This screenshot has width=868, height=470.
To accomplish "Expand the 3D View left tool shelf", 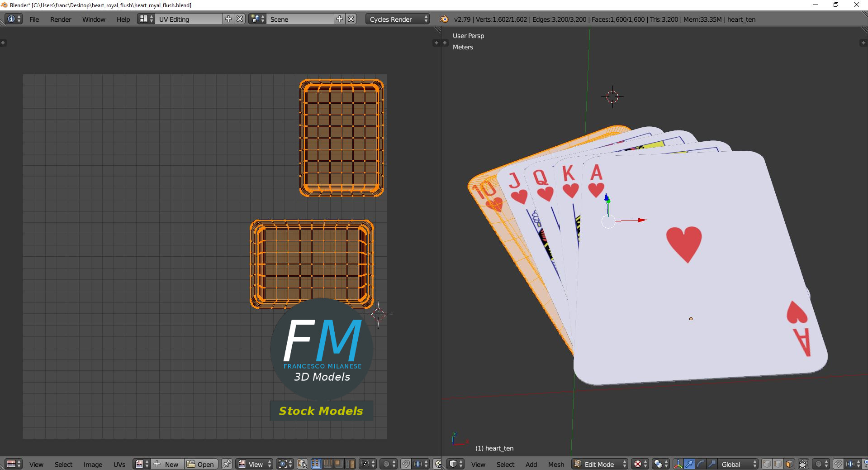I will point(445,43).
